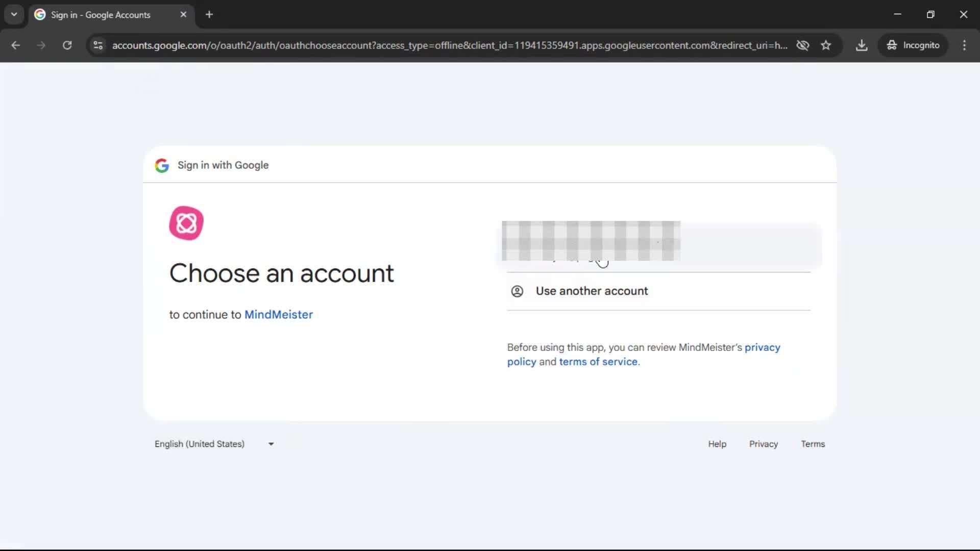The height and width of the screenshot is (551, 980).
Task: Bookmark this page with the star icon
Action: tap(826, 45)
